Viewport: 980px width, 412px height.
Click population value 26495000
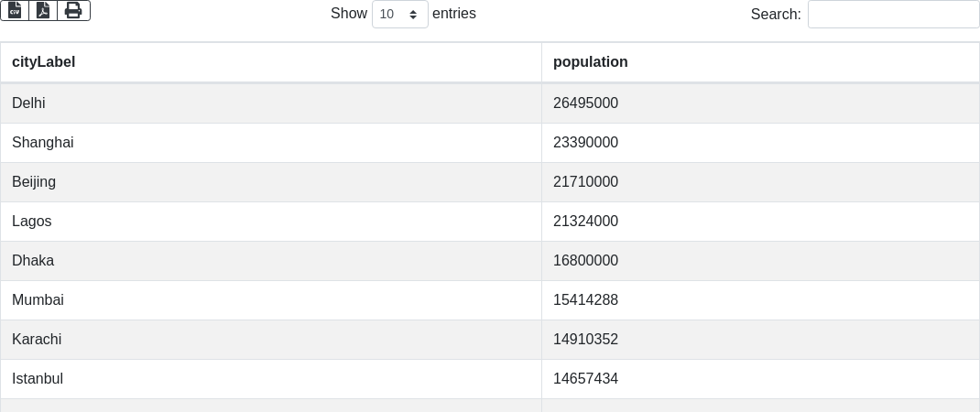click(585, 103)
